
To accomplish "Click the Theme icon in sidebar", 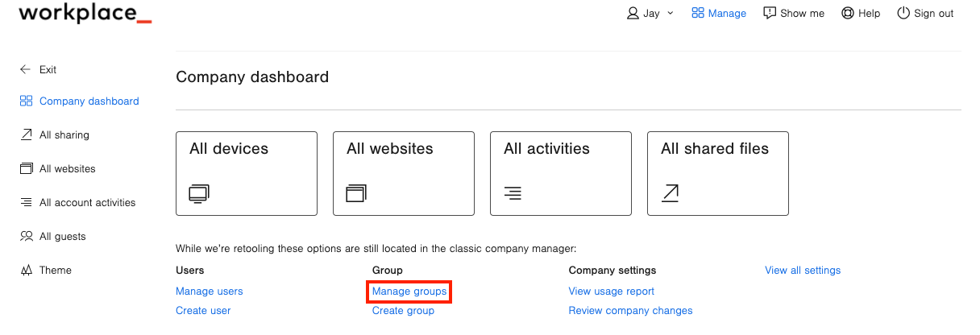I will [26, 271].
